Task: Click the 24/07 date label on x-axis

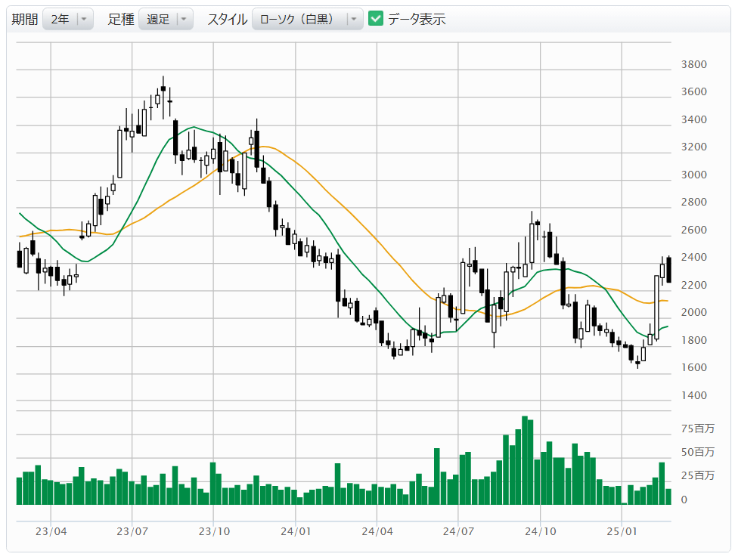Action: 459,531
